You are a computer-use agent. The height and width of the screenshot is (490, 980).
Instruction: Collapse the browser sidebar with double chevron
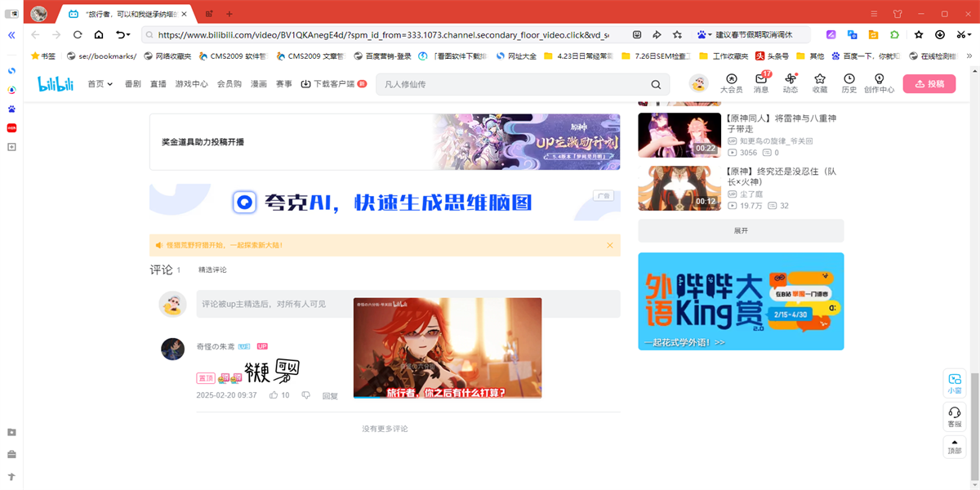11,34
